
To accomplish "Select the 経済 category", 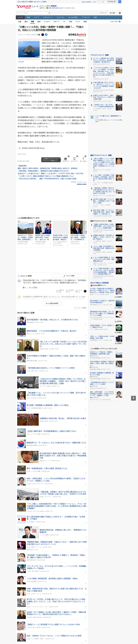I will (39, 21).
